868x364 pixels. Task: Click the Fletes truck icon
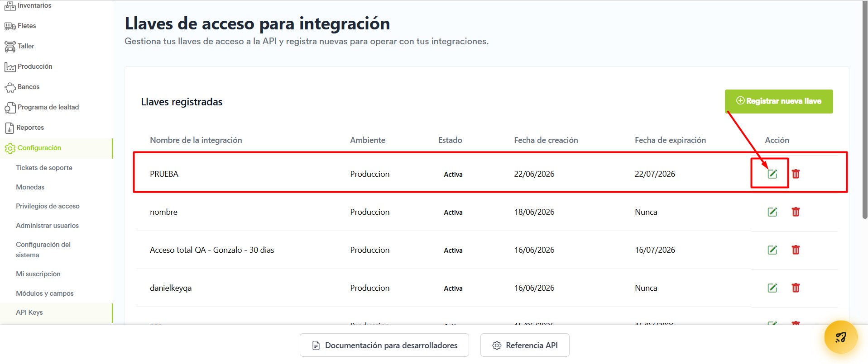[x=10, y=26]
